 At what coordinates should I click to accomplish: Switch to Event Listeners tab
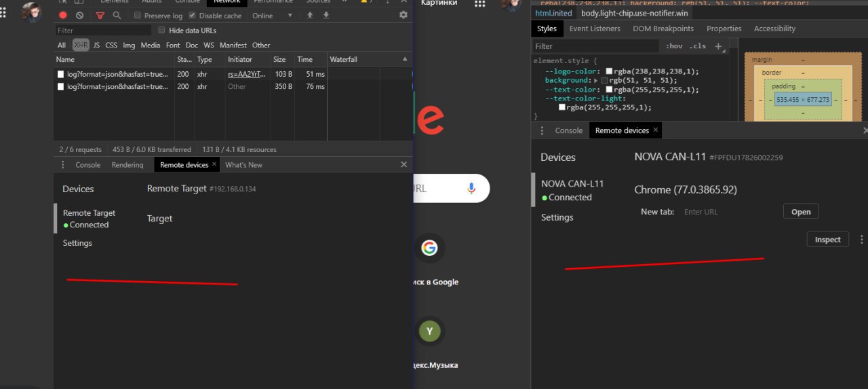tap(595, 29)
